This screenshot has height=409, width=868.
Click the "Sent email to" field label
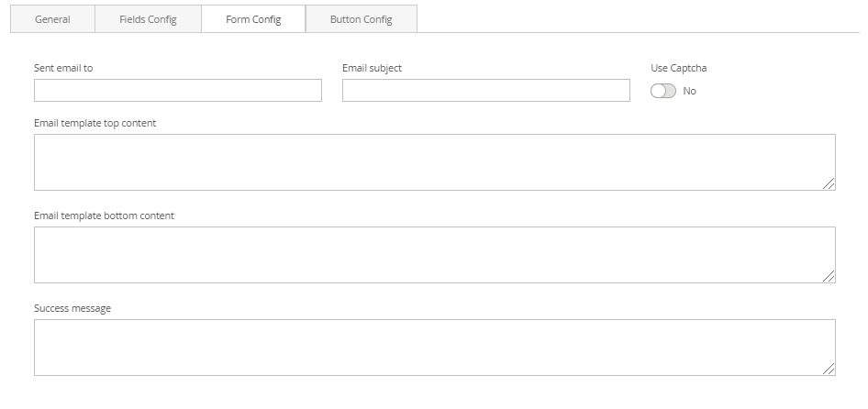click(63, 68)
